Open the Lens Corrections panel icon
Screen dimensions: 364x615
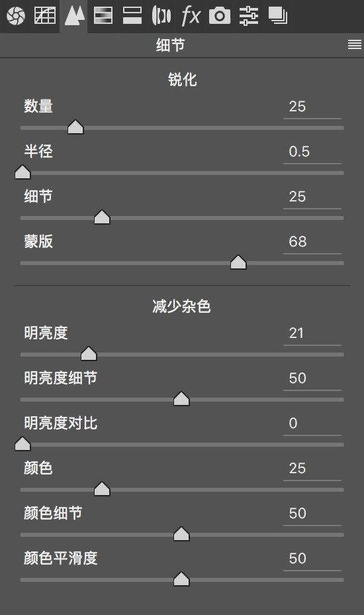click(161, 16)
